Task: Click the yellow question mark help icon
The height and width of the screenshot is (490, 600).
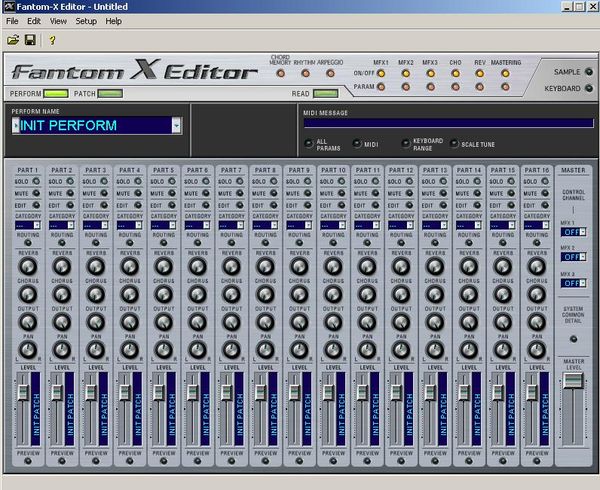Action: coord(52,40)
